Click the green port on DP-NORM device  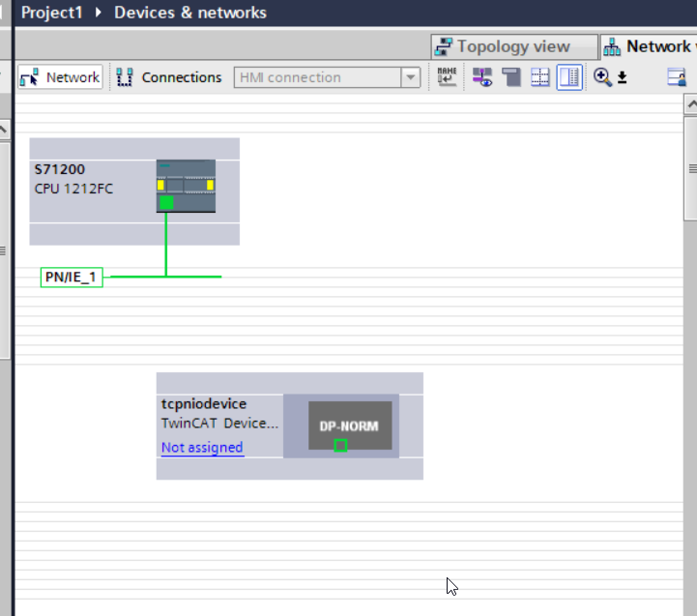340,445
